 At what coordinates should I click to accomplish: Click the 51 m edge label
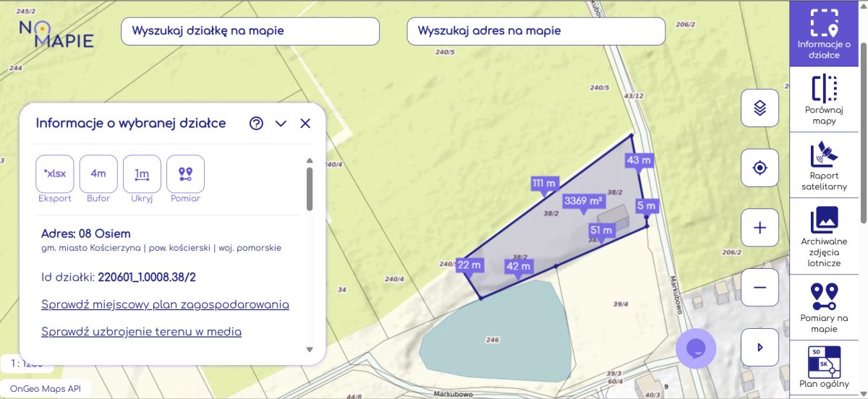click(x=602, y=231)
